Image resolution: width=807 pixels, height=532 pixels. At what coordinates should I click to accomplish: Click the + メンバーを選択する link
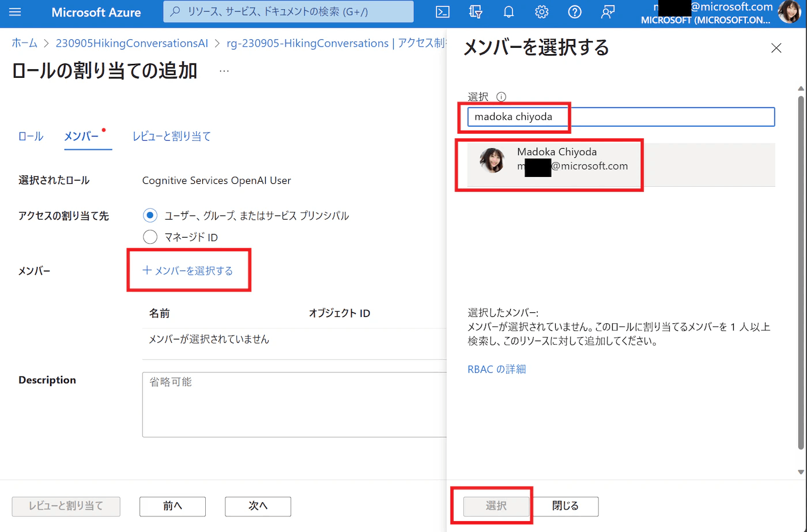tap(188, 270)
